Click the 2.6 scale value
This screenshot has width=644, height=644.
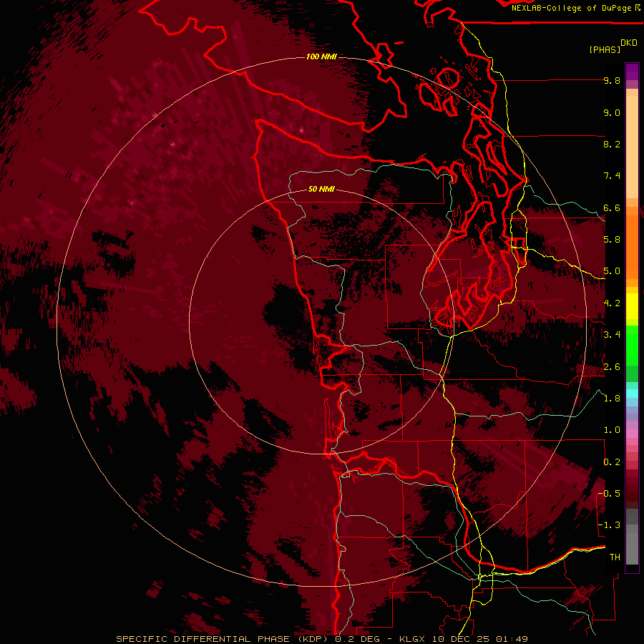coord(612,367)
